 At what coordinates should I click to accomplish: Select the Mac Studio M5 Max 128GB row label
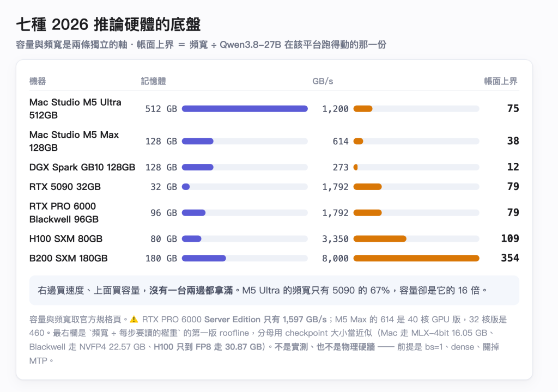click(x=74, y=141)
